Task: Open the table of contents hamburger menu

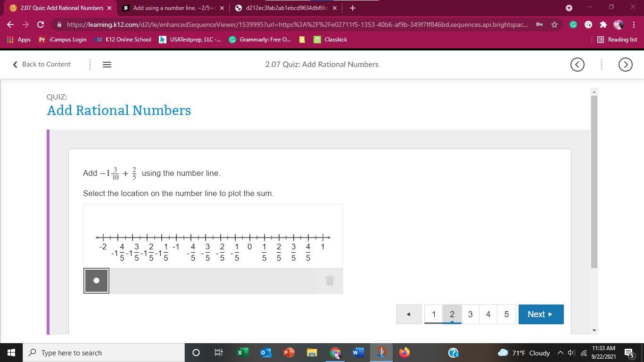Action: (107, 65)
